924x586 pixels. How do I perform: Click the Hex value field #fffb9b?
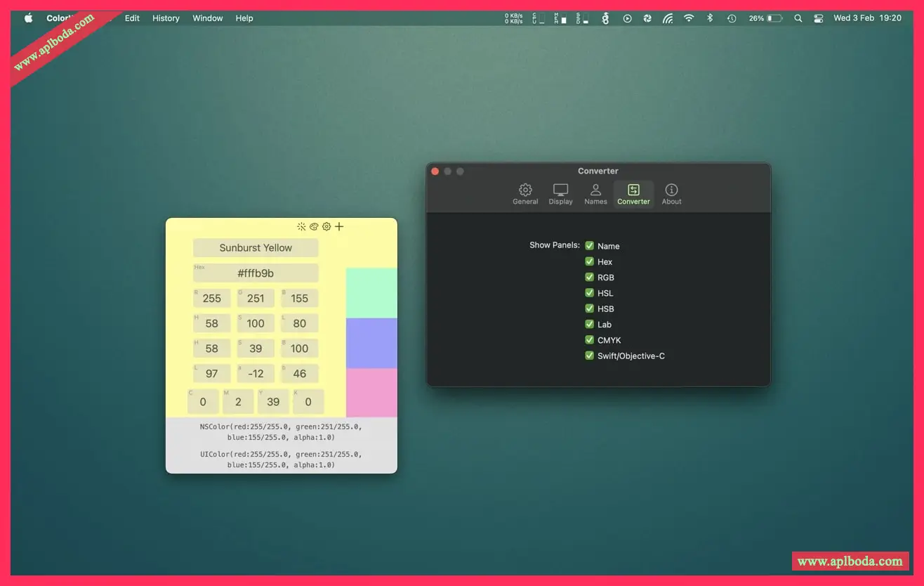coord(256,273)
